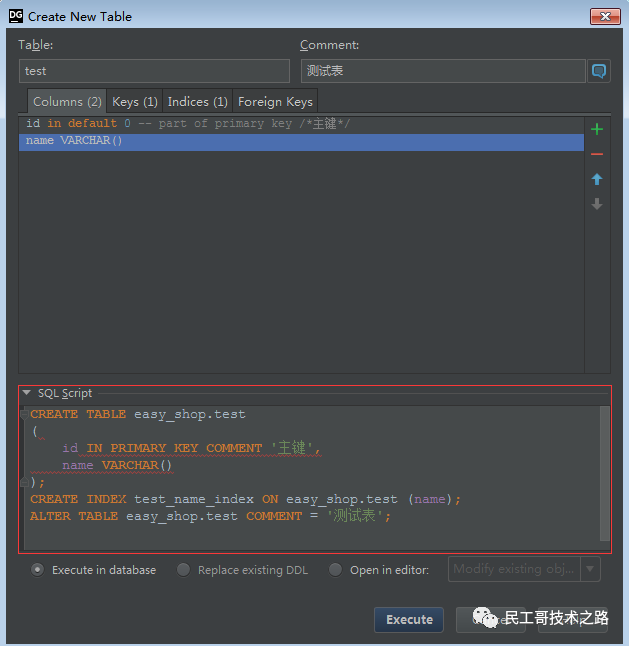Viewport: 629px width, 646px height.
Task: Click the 'Comment:' label
Action: coord(330,45)
